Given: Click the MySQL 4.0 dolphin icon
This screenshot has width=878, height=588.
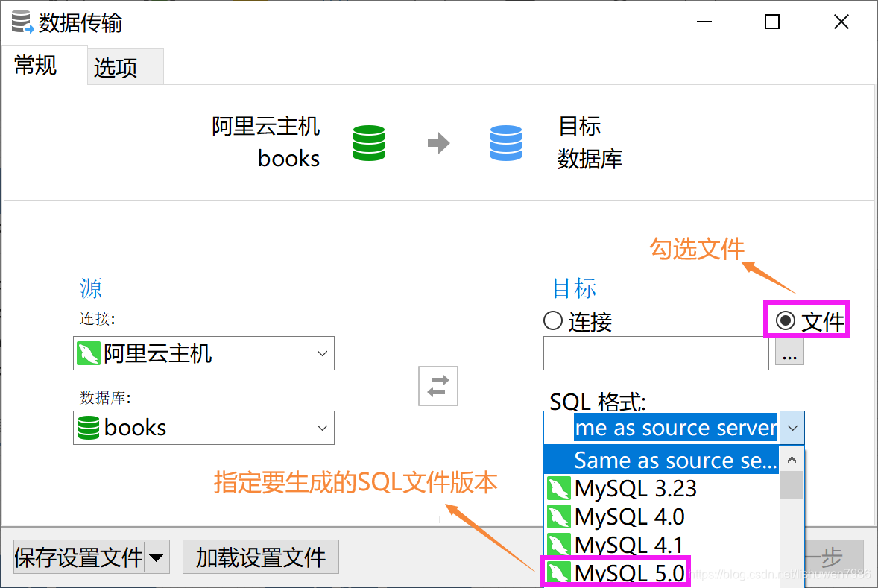Looking at the screenshot, I should pos(559,517).
